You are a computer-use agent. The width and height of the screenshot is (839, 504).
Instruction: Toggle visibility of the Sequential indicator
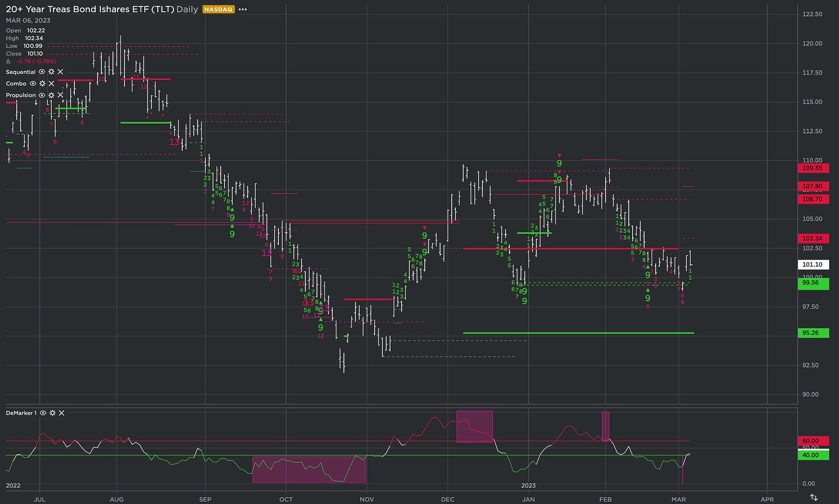[x=42, y=72]
